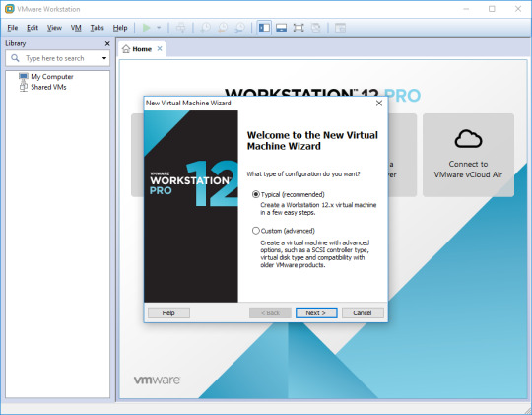Open the View menu
Viewport: 532px width, 415px height.
[54, 28]
